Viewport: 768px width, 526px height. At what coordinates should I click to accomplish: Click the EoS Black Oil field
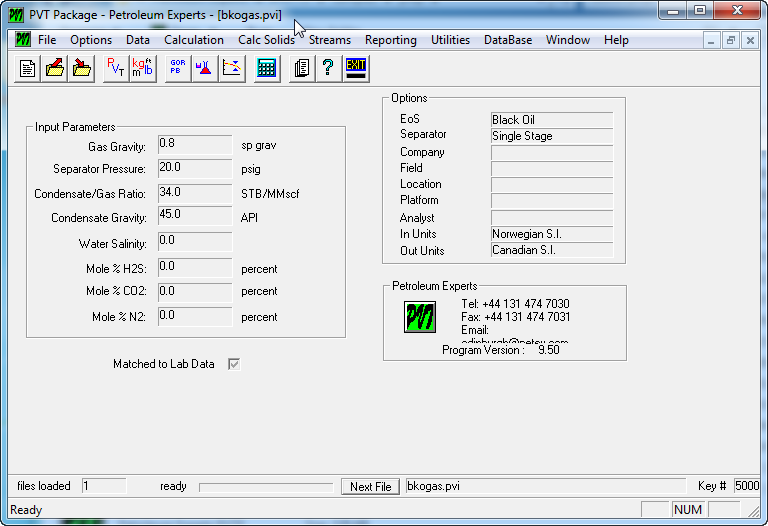(552, 120)
